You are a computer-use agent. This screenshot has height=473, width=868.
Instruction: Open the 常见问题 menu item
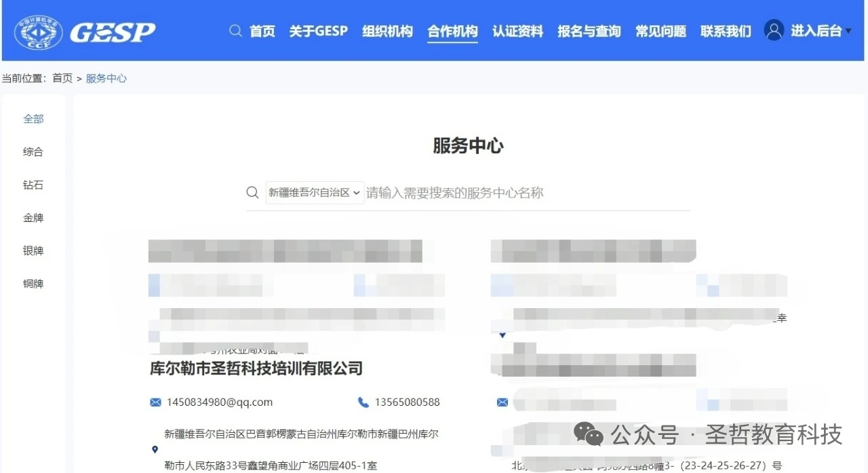tap(660, 31)
